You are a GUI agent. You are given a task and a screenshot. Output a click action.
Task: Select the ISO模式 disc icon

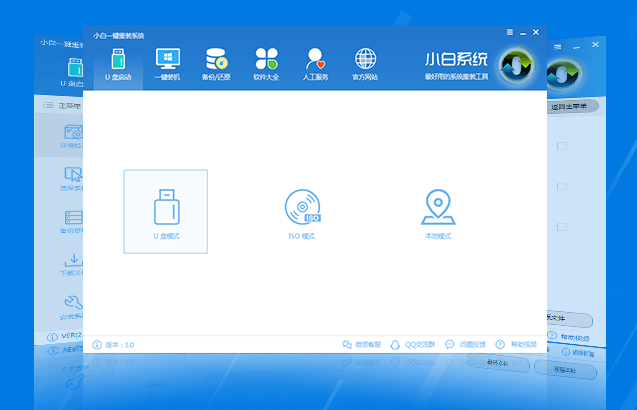click(303, 207)
